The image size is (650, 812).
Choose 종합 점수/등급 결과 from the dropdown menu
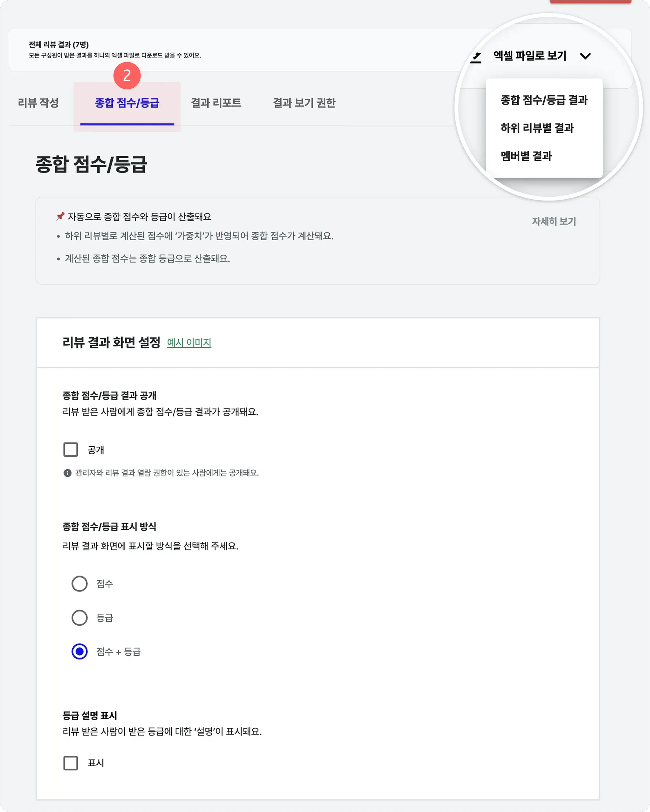pyautogui.click(x=544, y=100)
